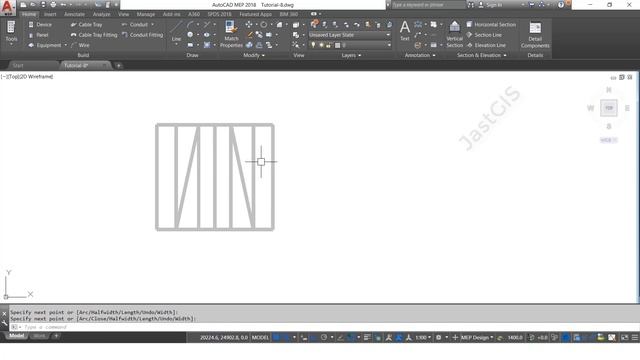The height and width of the screenshot is (360, 640).
Task: Switch to the Model layout tab
Action: (17, 336)
